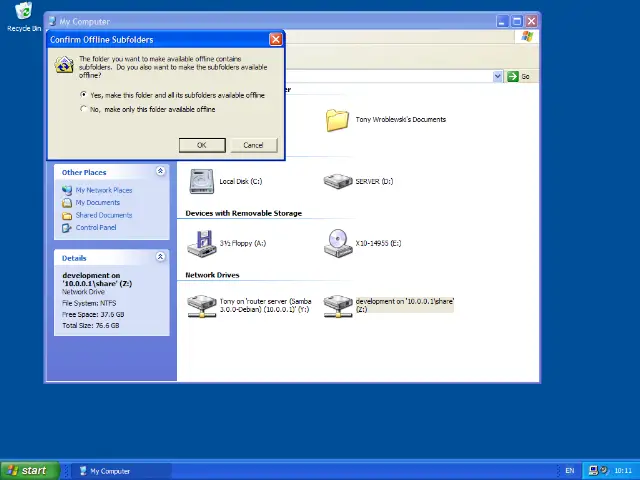This screenshot has height=480, width=640.
Task: Select Local Disk (C:) drive icon
Action: [x=202, y=181]
